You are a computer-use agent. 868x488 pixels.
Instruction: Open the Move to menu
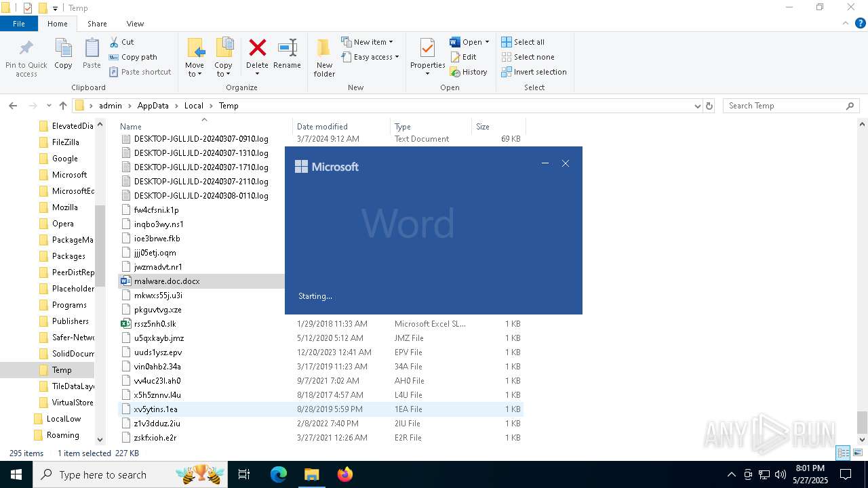(x=195, y=58)
